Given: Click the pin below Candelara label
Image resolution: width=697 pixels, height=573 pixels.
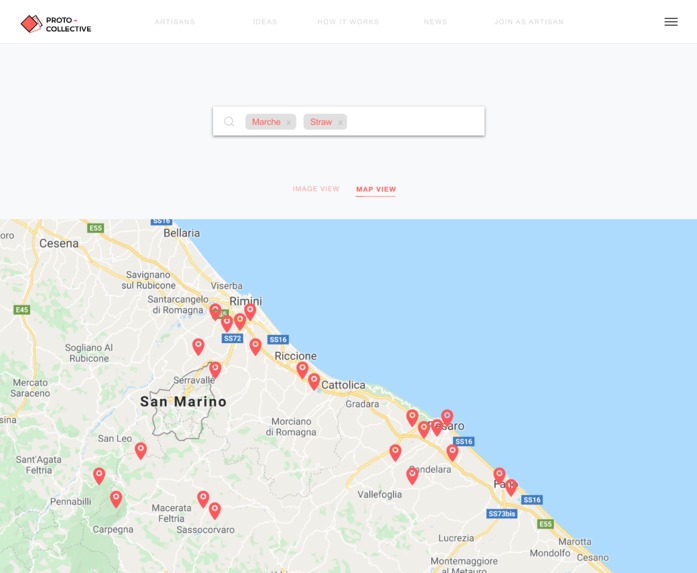Looking at the screenshot, I should [412, 475].
